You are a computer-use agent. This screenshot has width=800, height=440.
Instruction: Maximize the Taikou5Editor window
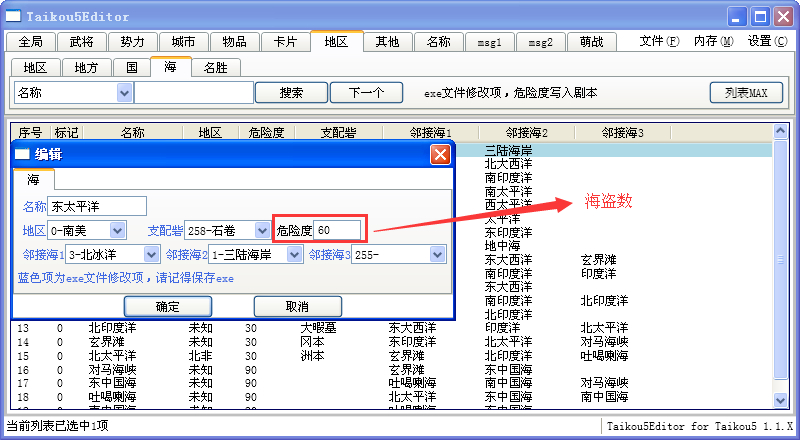click(760, 17)
